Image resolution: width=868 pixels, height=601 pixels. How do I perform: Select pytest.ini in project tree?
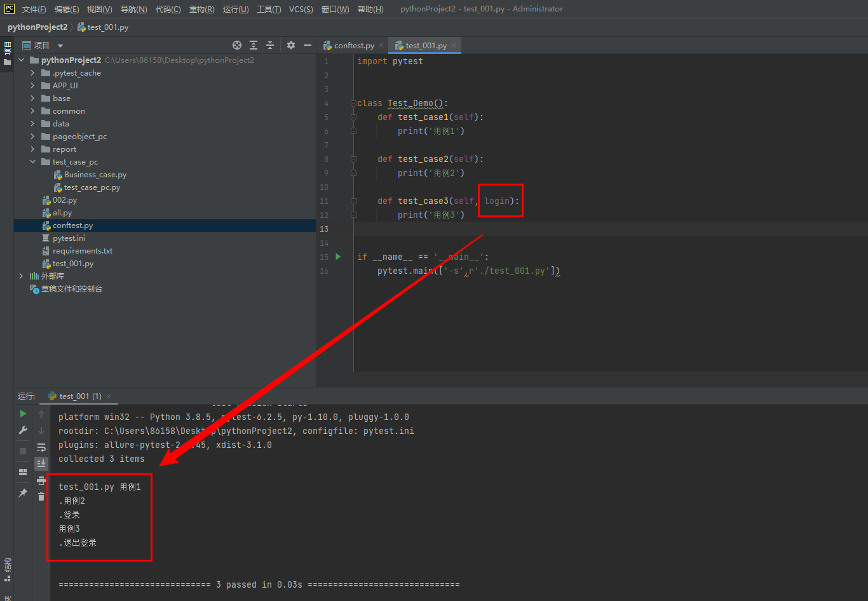[69, 238]
